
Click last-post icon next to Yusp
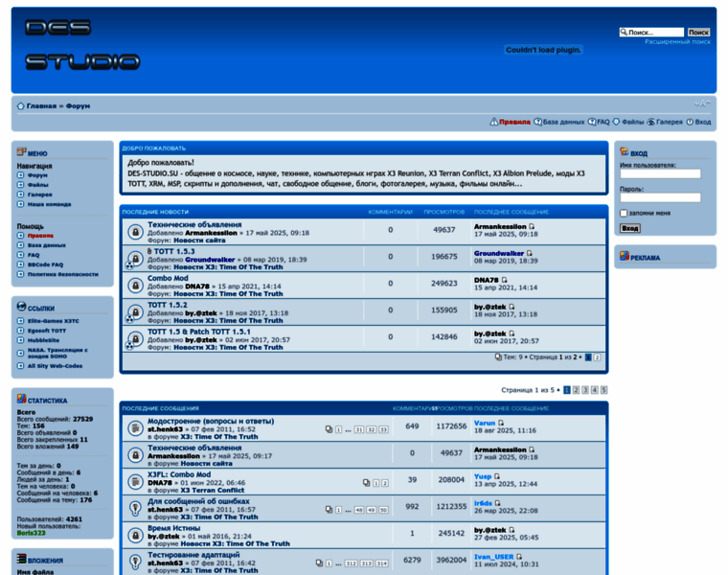tap(497, 476)
